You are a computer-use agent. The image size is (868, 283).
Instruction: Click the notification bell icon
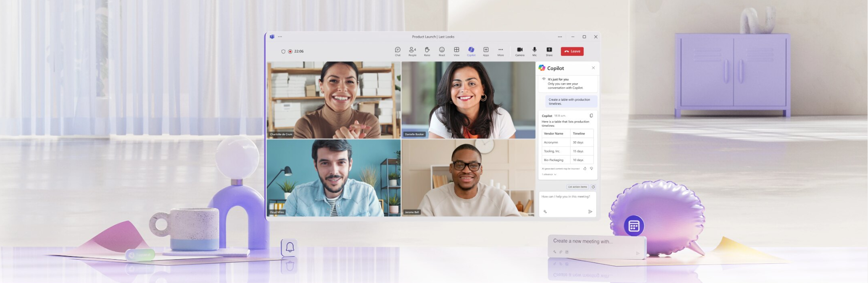click(x=290, y=247)
